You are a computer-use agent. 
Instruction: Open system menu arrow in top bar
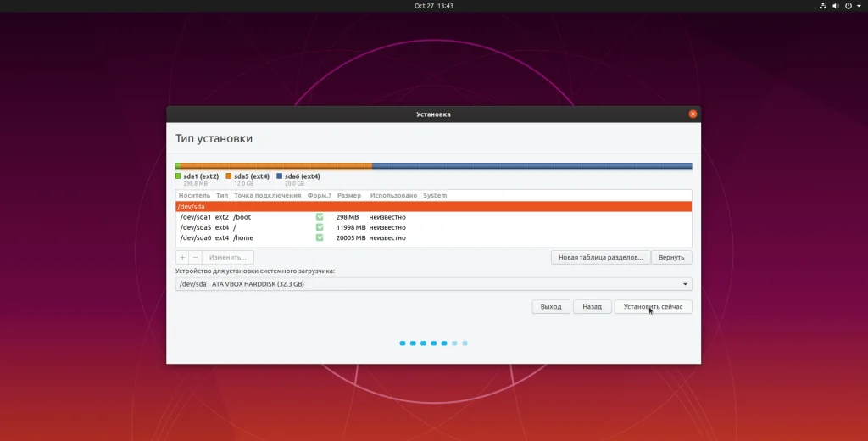click(858, 6)
